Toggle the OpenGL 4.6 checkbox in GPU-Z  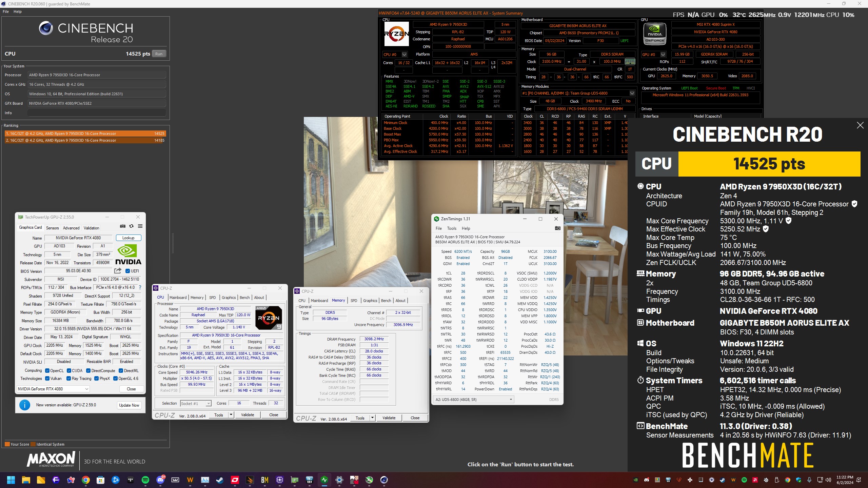pyautogui.click(x=115, y=379)
